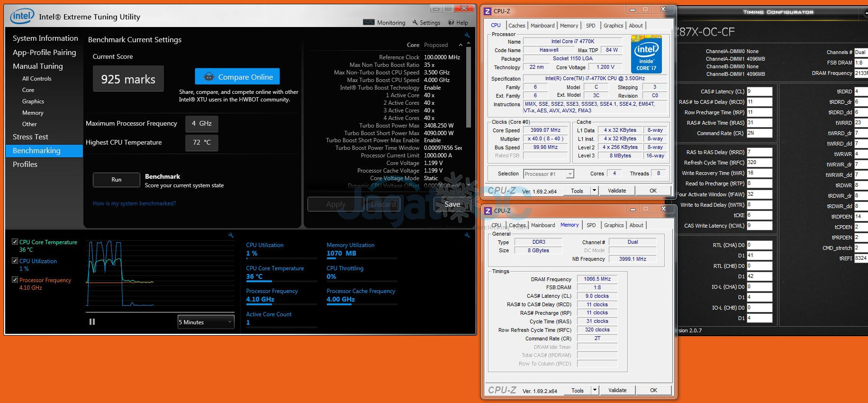868x403 pixels.
Task: Open the 5 Minutes time range dropdown
Action: [x=206, y=322]
